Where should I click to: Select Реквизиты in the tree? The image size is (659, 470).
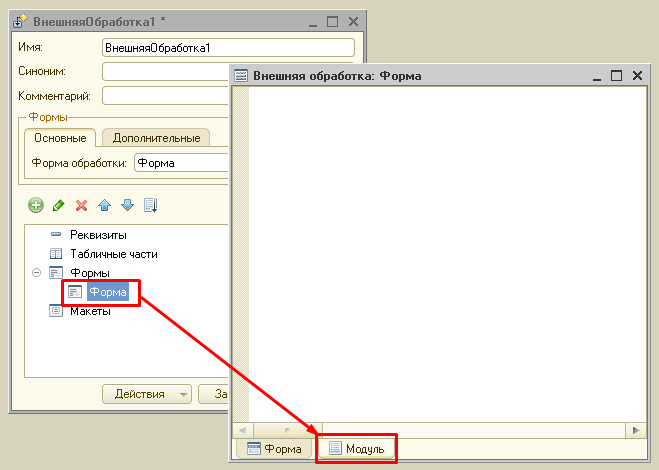tap(98, 235)
